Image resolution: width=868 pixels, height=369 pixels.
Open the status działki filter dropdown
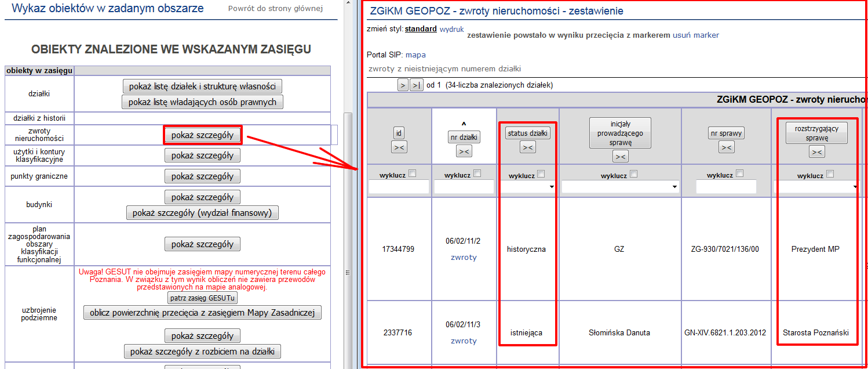(x=527, y=187)
